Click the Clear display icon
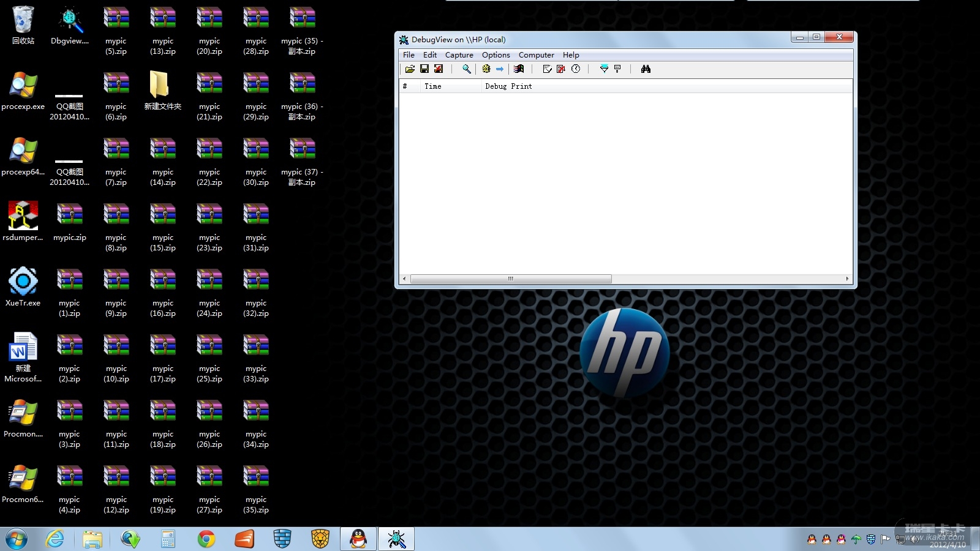This screenshot has height=551, width=980. pyautogui.click(x=547, y=69)
